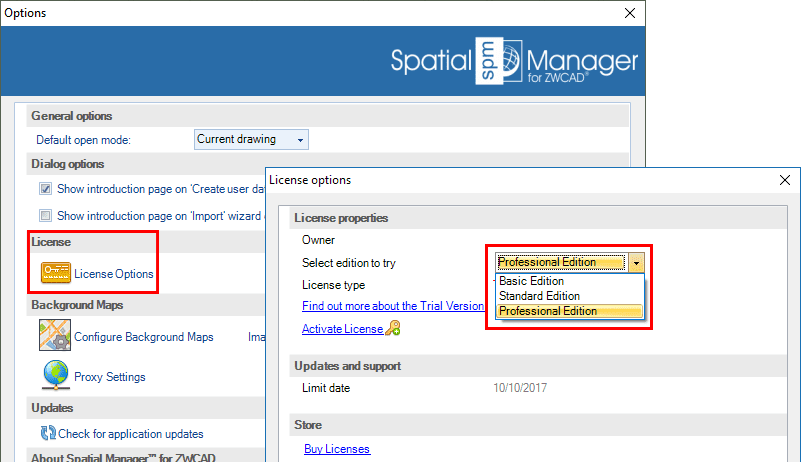This screenshot has width=801, height=462.
Task: Click the Check for updates refresh icon
Action: tap(47, 434)
